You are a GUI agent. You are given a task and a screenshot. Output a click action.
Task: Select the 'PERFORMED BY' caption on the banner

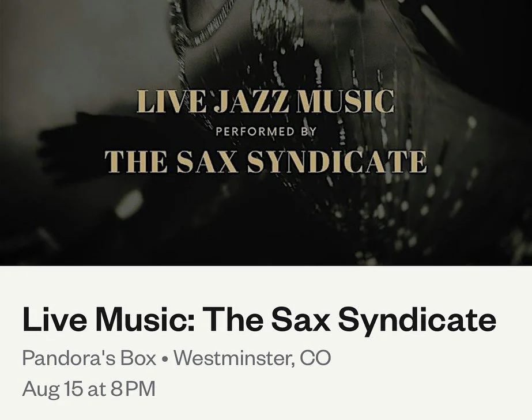tap(266, 131)
